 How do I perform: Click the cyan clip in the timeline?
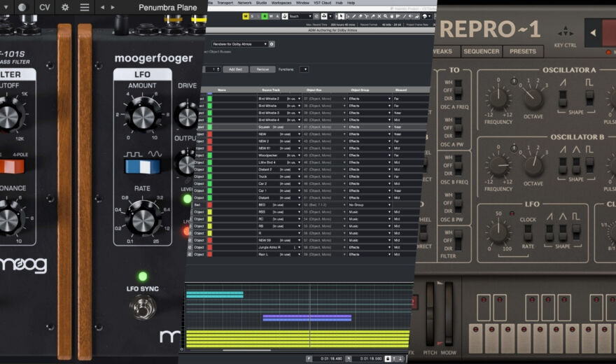click(x=214, y=295)
